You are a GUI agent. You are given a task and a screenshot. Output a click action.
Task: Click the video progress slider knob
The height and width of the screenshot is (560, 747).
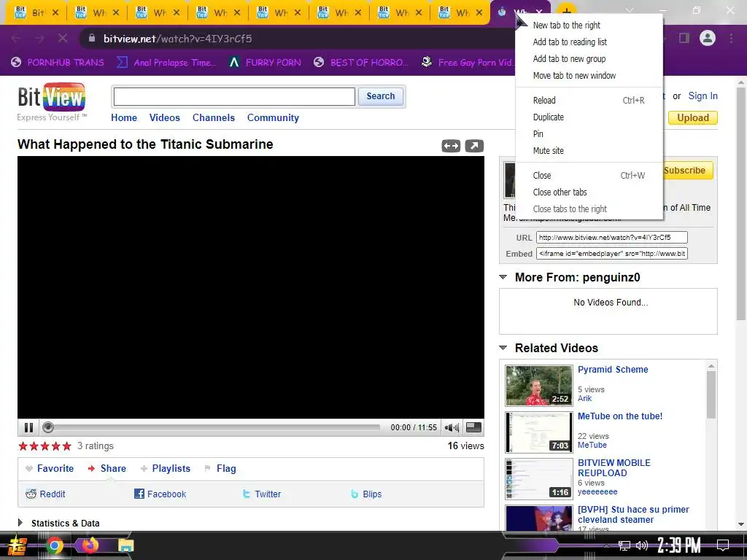point(47,427)
